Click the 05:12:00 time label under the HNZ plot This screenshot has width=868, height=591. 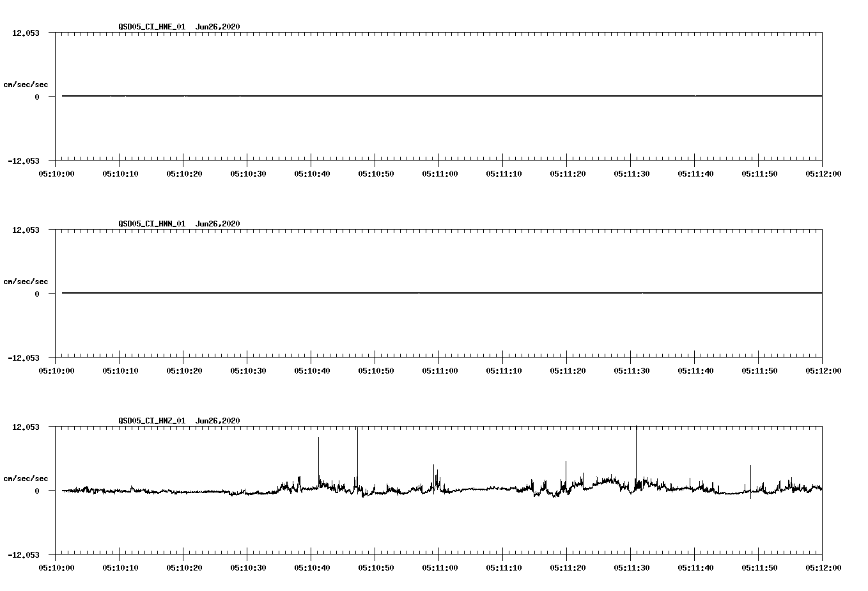pyautogui.click(x=823, y=567)
